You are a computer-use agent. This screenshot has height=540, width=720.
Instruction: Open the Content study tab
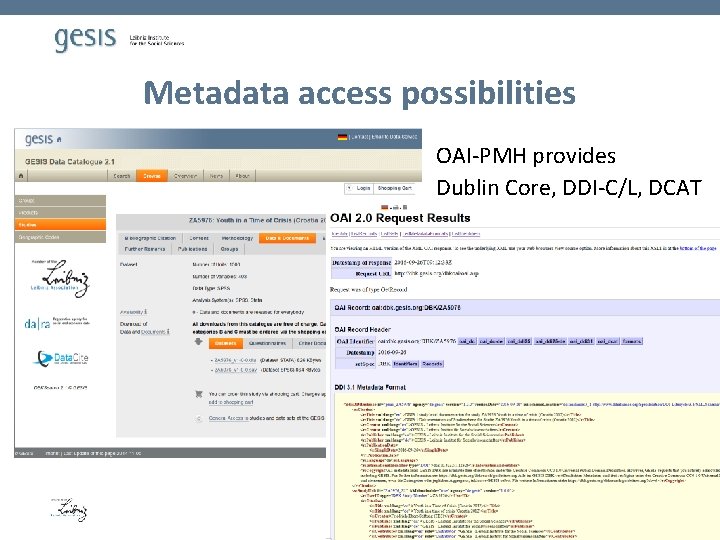click(199, 238)
